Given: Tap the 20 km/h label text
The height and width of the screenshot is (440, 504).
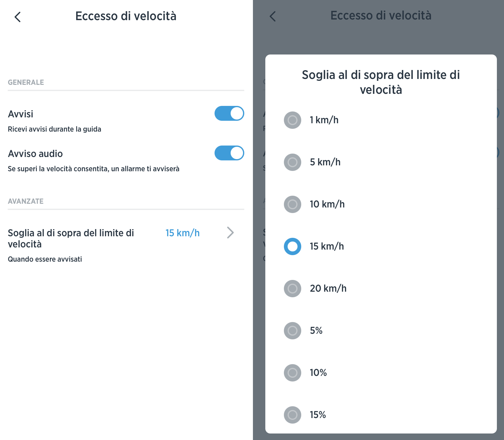Looking at the screenshot, I should 328,288.
